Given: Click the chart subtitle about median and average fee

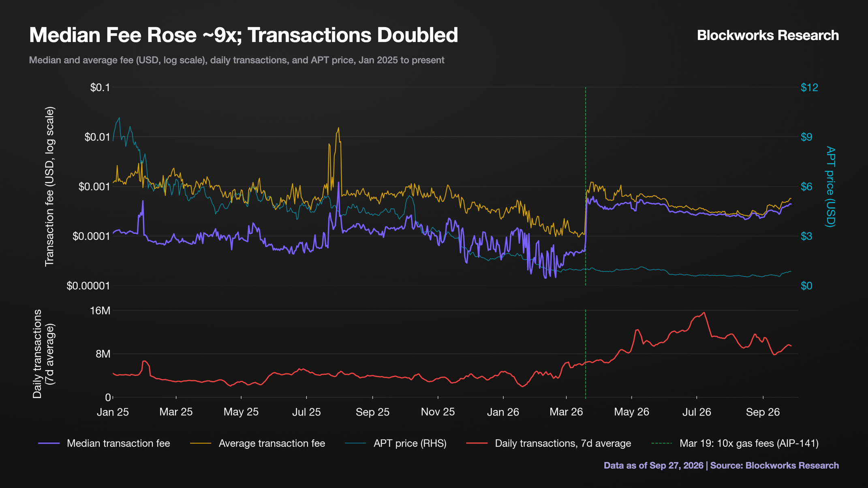Looking at the screenshot, I should (x=237, y=60).
